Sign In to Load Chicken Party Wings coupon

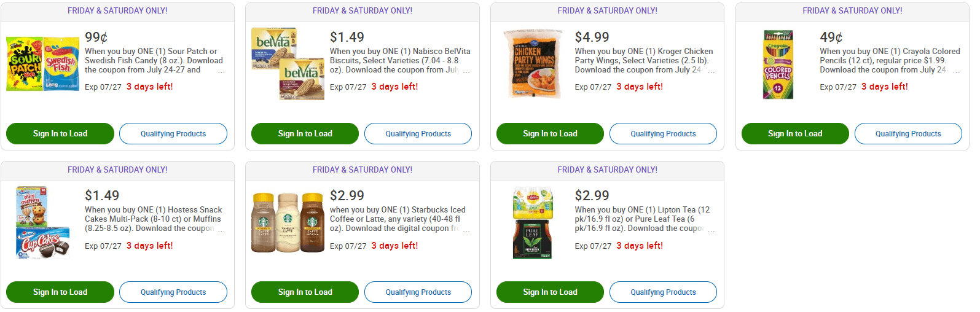[x=550, y=133]
